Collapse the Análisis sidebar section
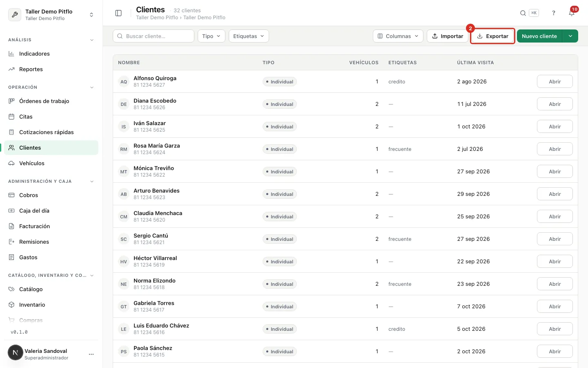The height and width of the screenshot is (368, 588). click(92, 40)
